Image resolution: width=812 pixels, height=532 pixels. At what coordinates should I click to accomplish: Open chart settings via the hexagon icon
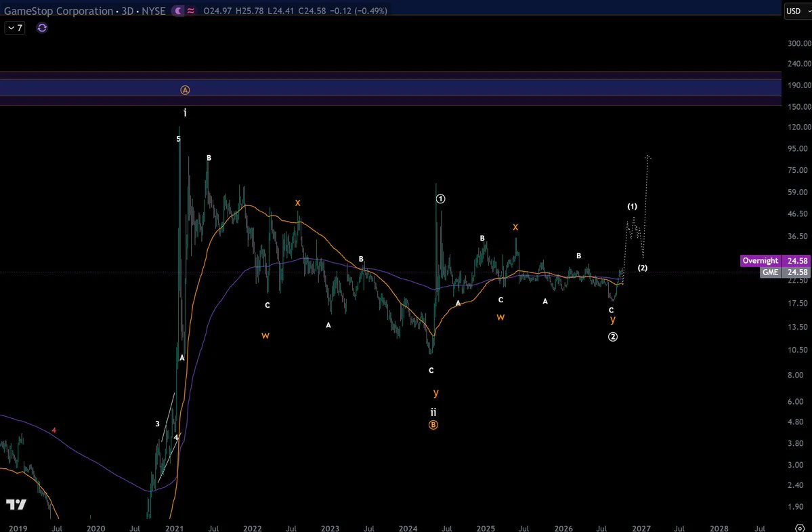pyautogui.click(x=800, y=529)
